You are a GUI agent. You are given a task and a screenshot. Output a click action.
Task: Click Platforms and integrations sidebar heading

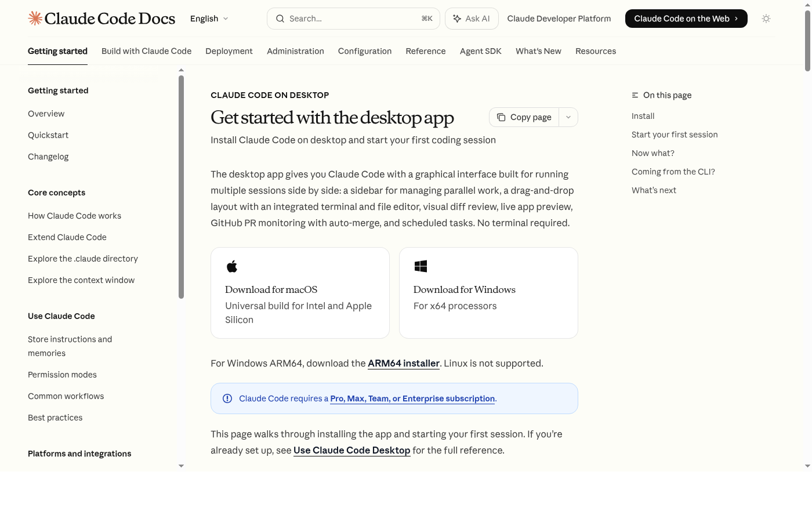79,454
